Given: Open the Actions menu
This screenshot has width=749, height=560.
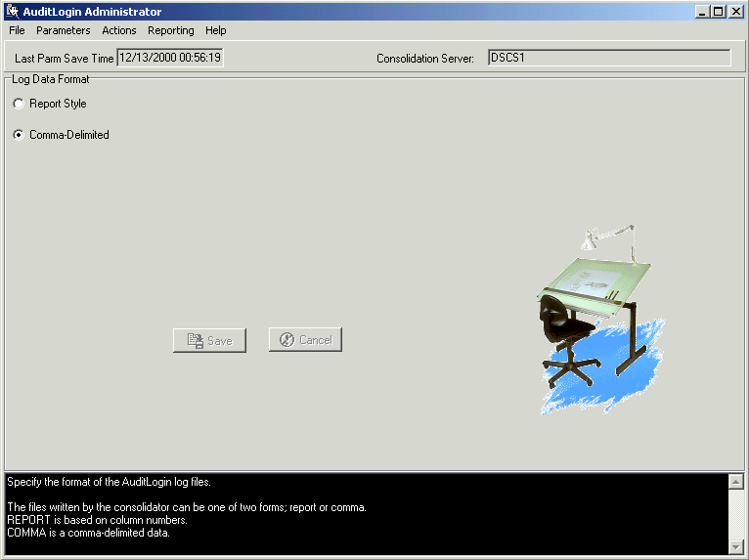Looking at the screenshot, I should click(119, 30).
